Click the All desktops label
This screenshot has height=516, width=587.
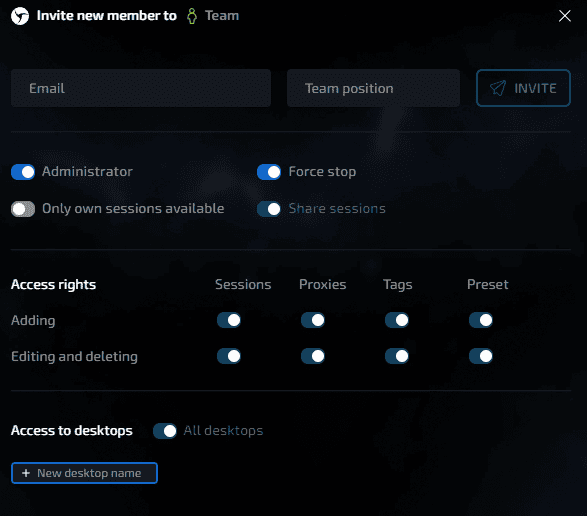pyautogui.click(x=223, y=431)
